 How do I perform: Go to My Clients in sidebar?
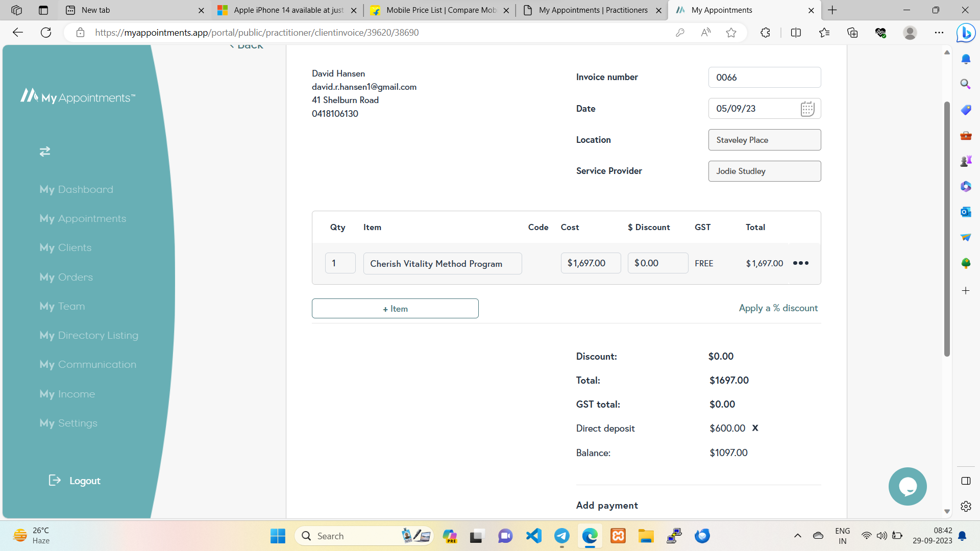tap(65, 248)
